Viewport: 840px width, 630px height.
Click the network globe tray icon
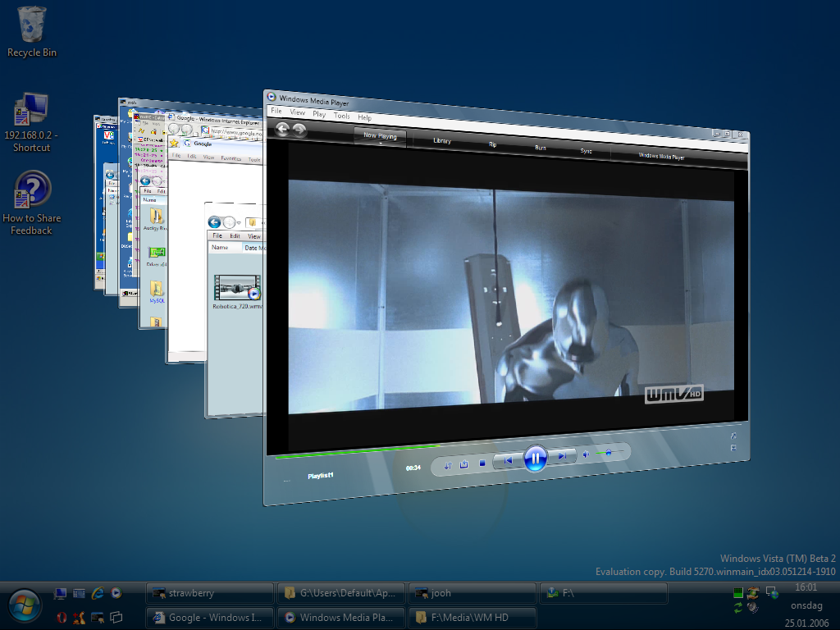772,592
